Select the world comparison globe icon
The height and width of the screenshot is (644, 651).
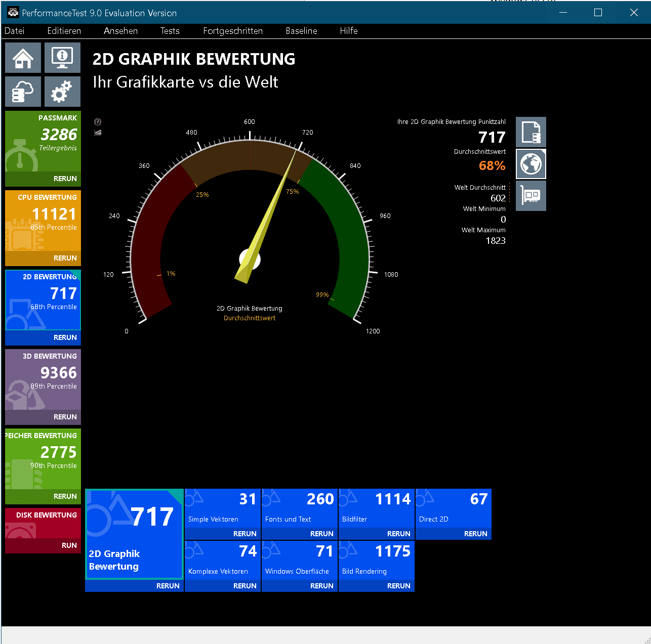pos(531,164)
